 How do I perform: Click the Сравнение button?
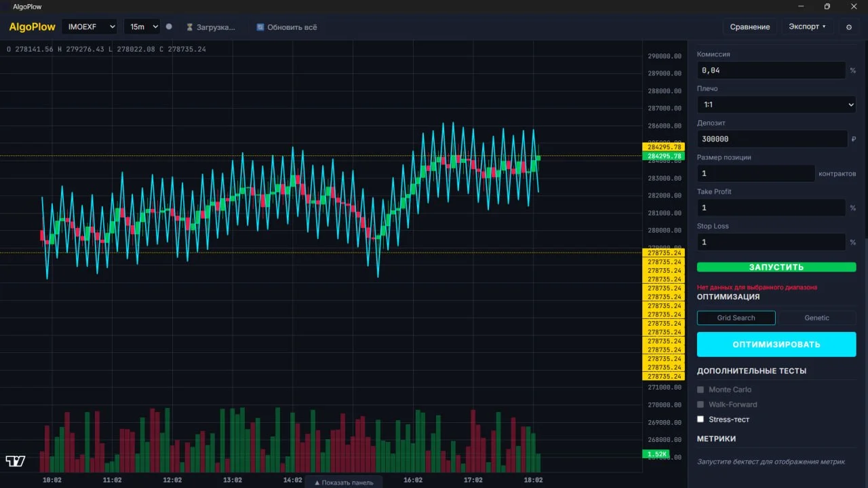750,27
